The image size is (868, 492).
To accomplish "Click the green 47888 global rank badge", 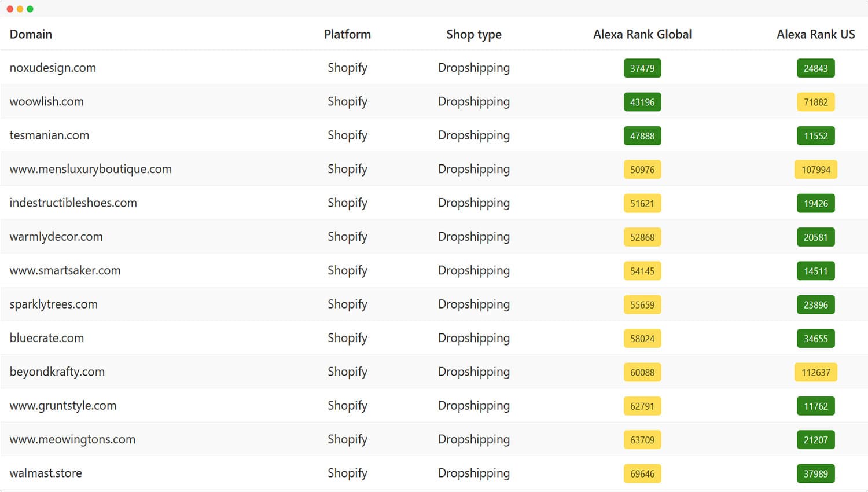I will 642,135.
